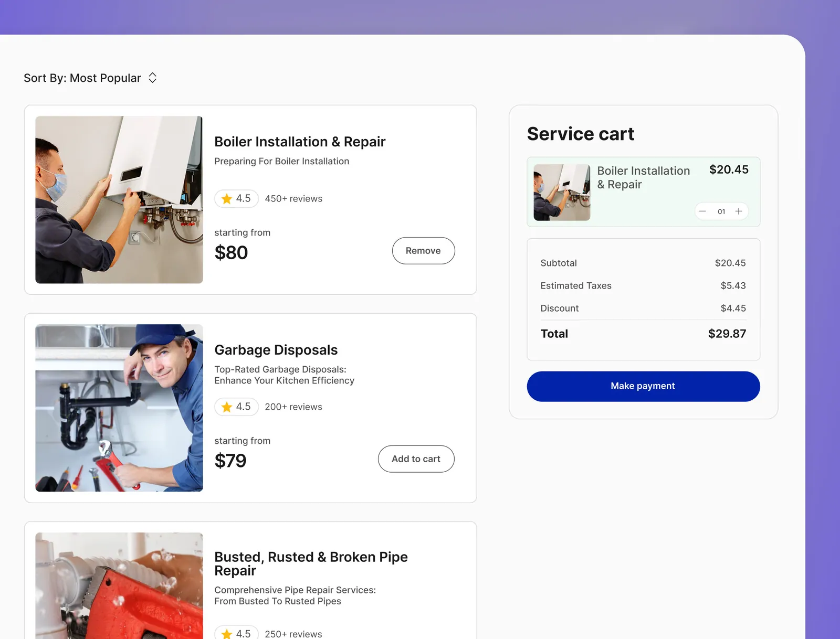Open Busted, Rusted & Broken Pipe Repair title
Viewport: 840px width, 639px height.
(x=311, y=563)
